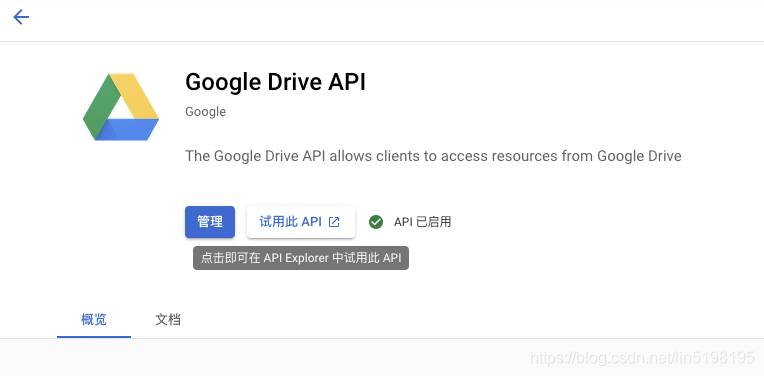Switch to the 文档 tab
Image resolution: width=764 pixels, height=376 pixels.
click(168, 320)
